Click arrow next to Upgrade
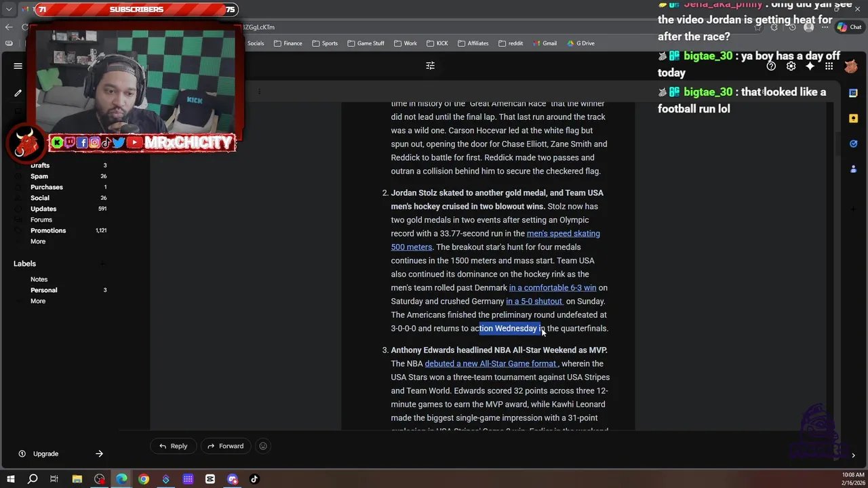 [x=99, y=453]
